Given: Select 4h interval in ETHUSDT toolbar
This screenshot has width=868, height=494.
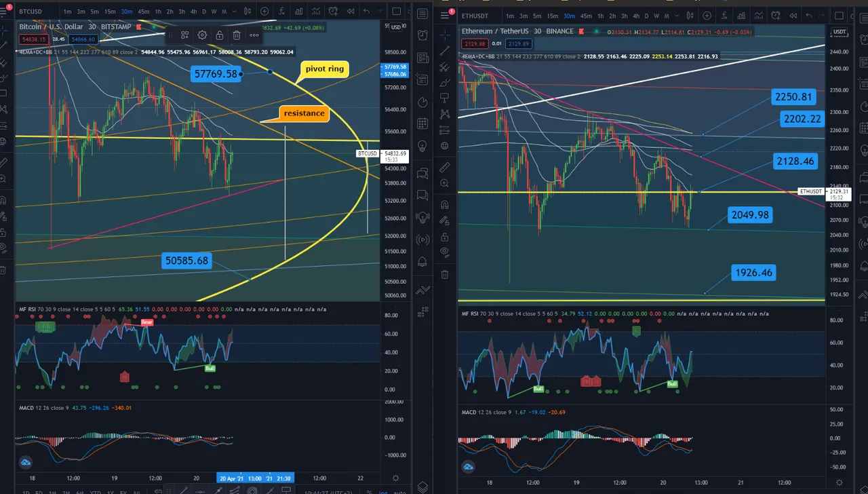Looking at the screenshot, I should point(636,16).
